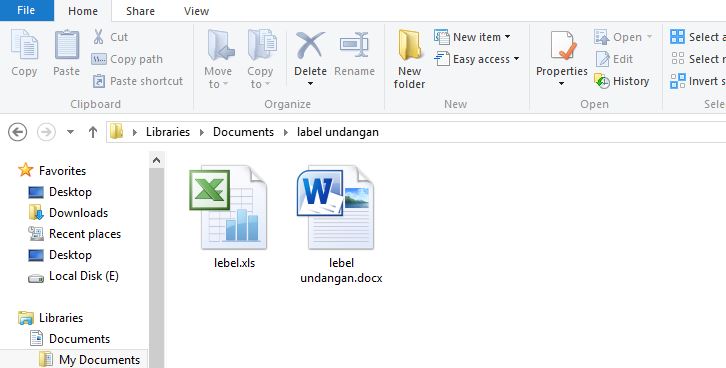Click the Recent places icon
726x368 pixels.
[x=36, y=234]
